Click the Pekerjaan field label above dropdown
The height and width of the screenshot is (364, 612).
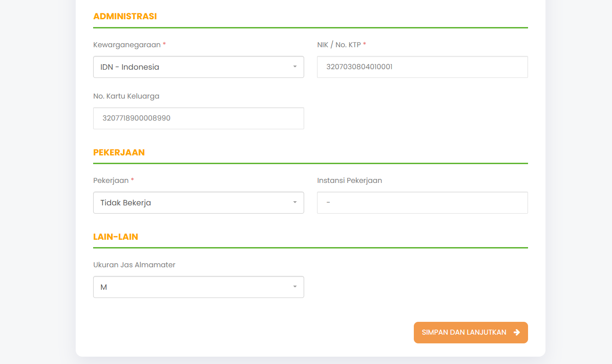click(x=111, y=181)
